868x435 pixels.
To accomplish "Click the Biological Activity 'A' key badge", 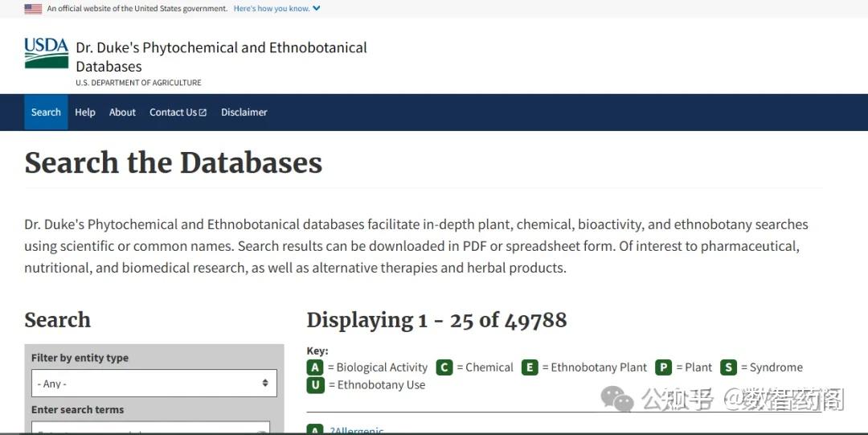I will pyautogui.click(x=315, y=367).
